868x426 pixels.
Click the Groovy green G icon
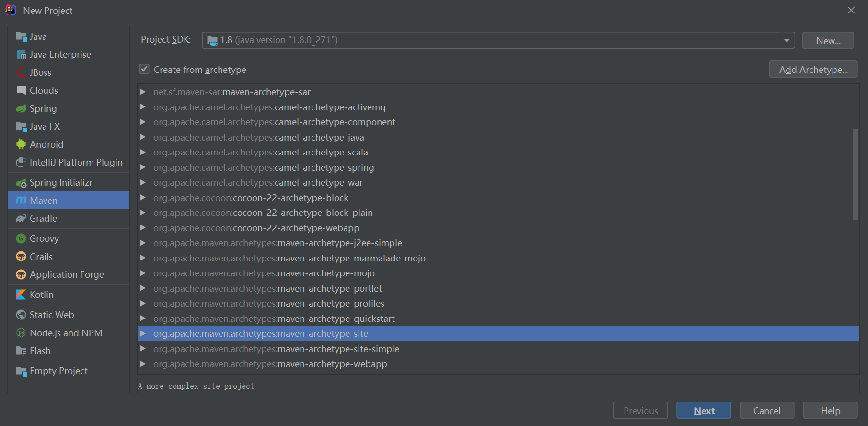point(21,238)
